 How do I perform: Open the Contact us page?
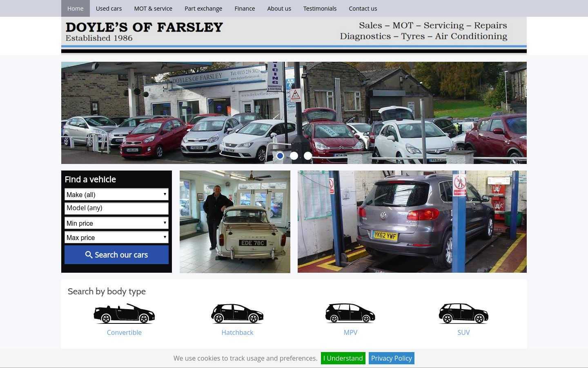coord(363,8)
